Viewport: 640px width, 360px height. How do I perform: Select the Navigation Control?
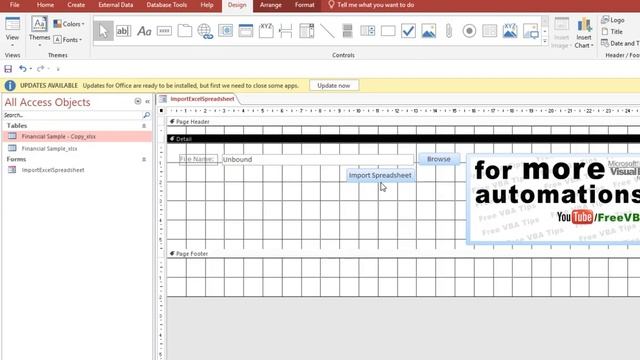(246, 31)
